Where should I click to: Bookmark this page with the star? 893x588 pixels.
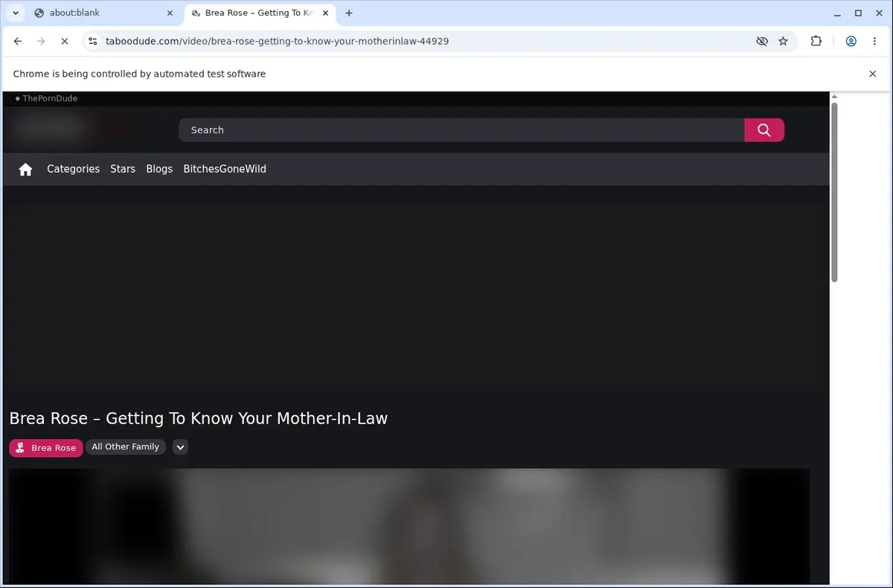[x=783, y=42]
